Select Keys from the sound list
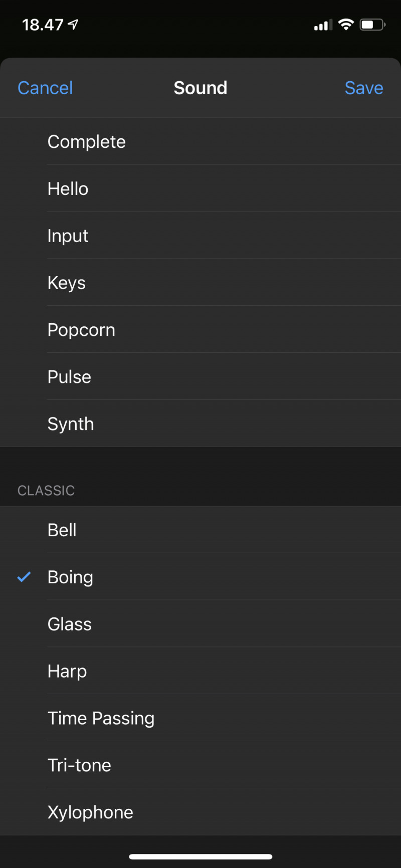Image resolution: width=401 pixels, height=868 pixels. pyautogui.click(x=67, y=283)
